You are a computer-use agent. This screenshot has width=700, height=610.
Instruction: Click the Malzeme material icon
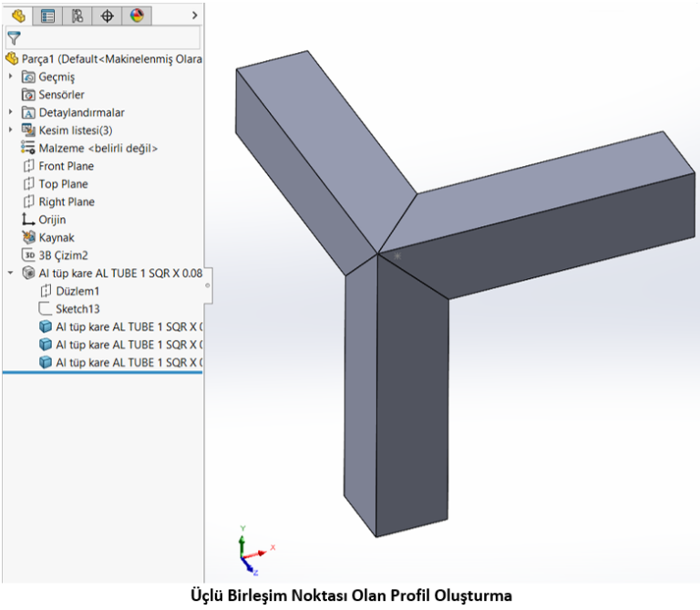click(x=28, y=148)
